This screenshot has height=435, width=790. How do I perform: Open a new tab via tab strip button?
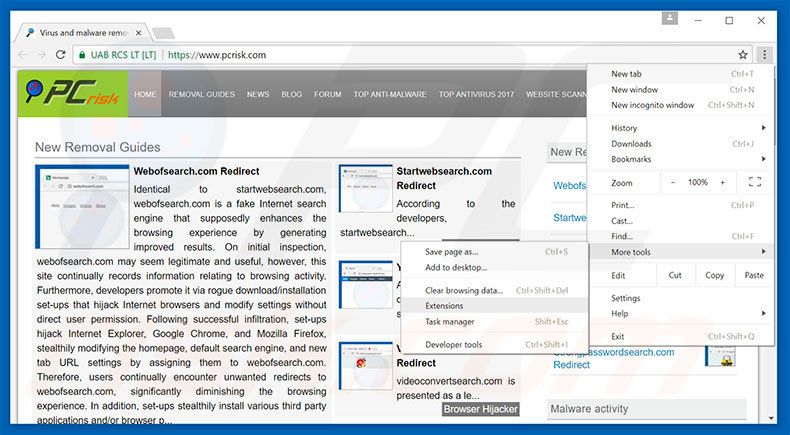163,33
